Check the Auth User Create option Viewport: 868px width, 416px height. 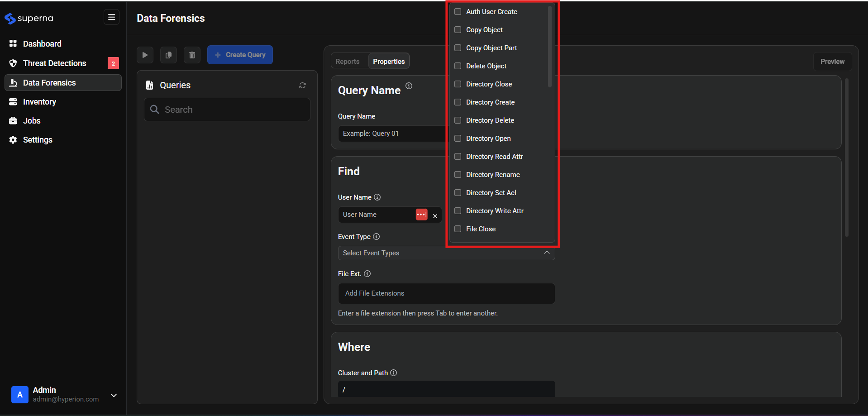(x=458, y=12)
